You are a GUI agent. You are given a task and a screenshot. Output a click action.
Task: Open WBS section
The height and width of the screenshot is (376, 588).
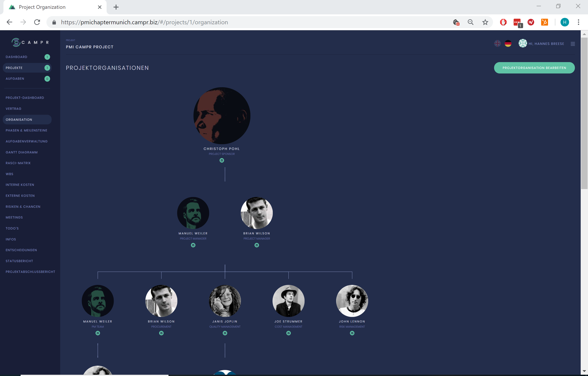tap(9, 174)
